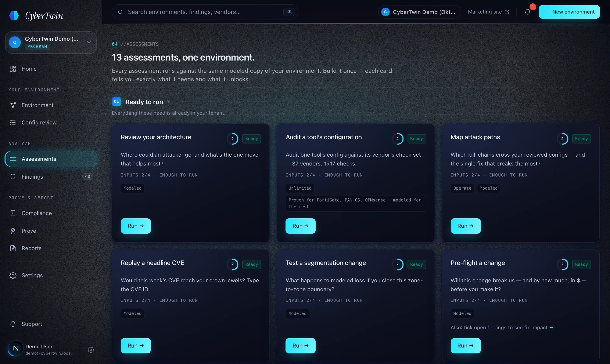610x364 pixels.
Task: Click the Pre-flight a change card title
Action: click(x=477, y=263)
